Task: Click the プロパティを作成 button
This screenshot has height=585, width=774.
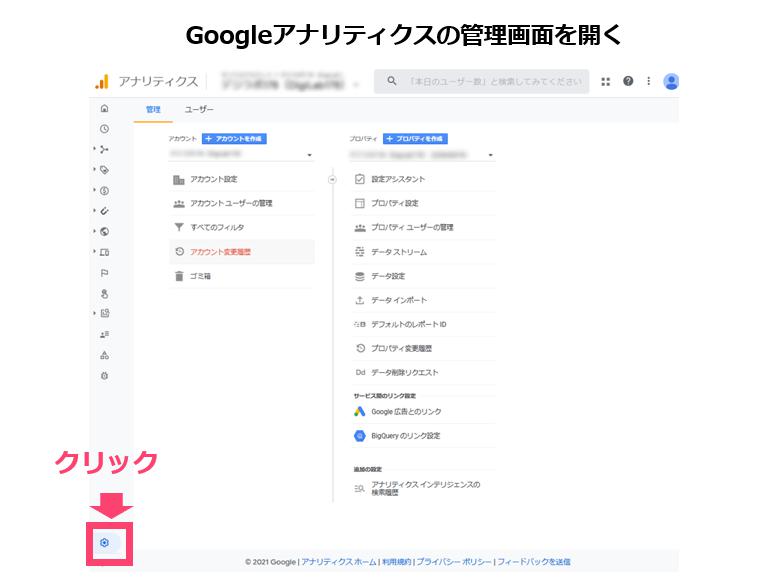Action: pyautogui.click(x=416, y=139)
